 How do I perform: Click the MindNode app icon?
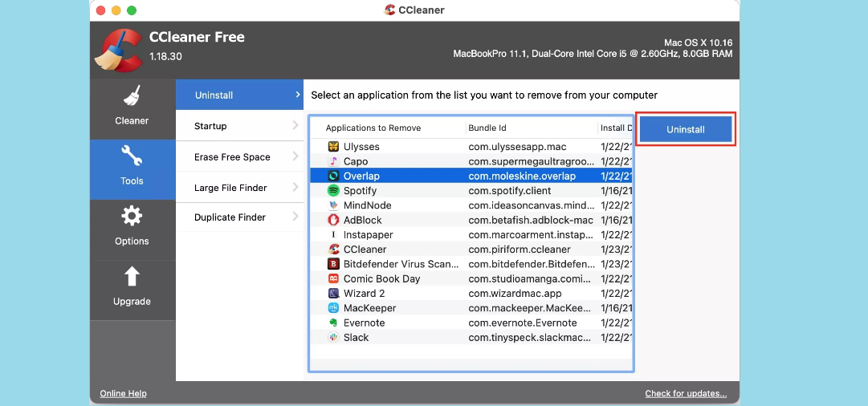click(333, 205)
